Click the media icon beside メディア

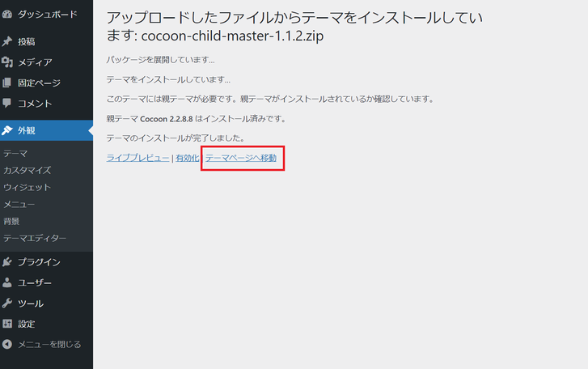[x=7, y=62]
